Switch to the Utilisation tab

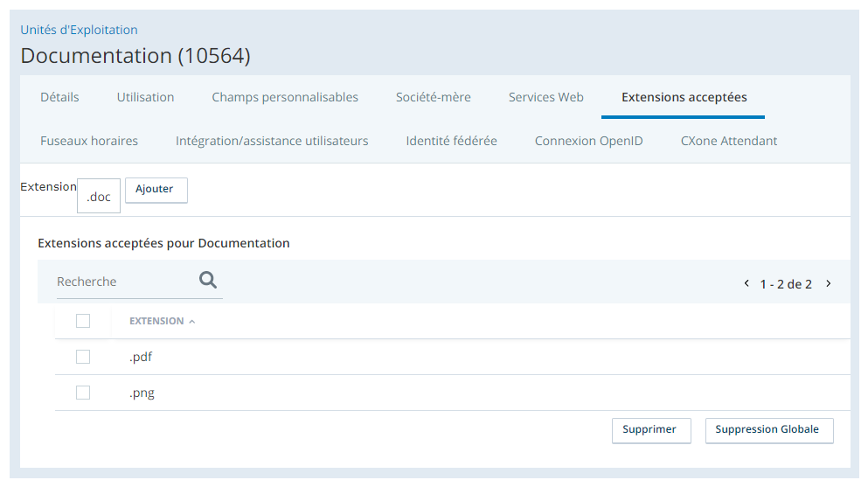coord(146,97)
